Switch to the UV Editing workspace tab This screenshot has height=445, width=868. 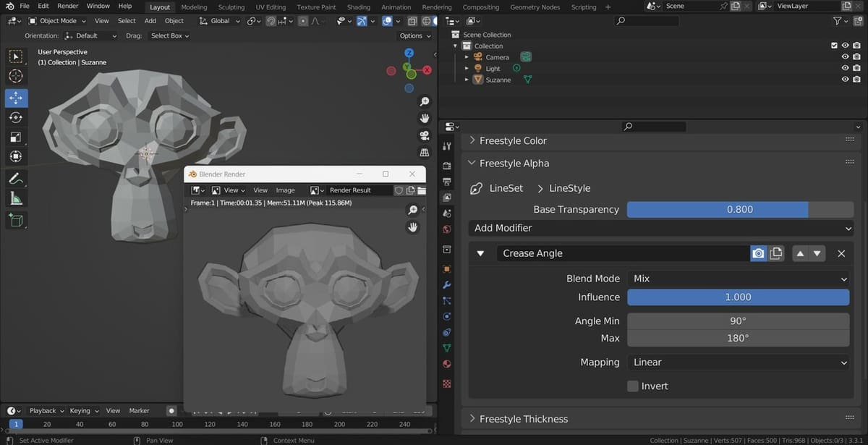(x=271, y=7)
